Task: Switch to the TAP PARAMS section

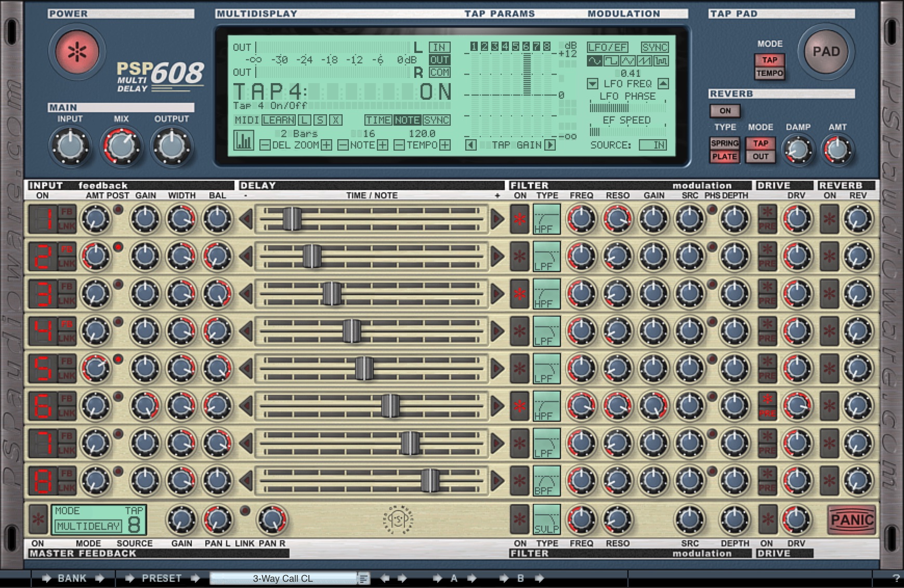Action: click(500, 14)
